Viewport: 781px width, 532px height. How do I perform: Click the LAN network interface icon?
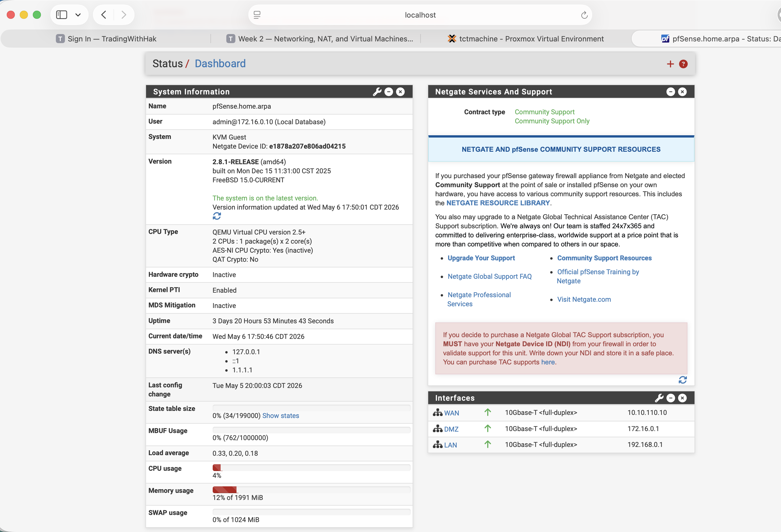(x=438, y=445)
